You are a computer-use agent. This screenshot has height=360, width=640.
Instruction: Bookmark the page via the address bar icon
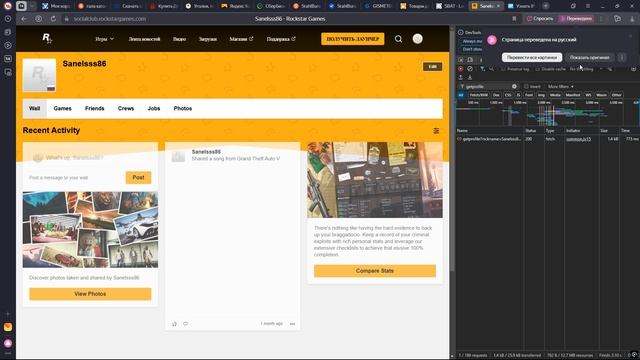(x=514, y=19)
